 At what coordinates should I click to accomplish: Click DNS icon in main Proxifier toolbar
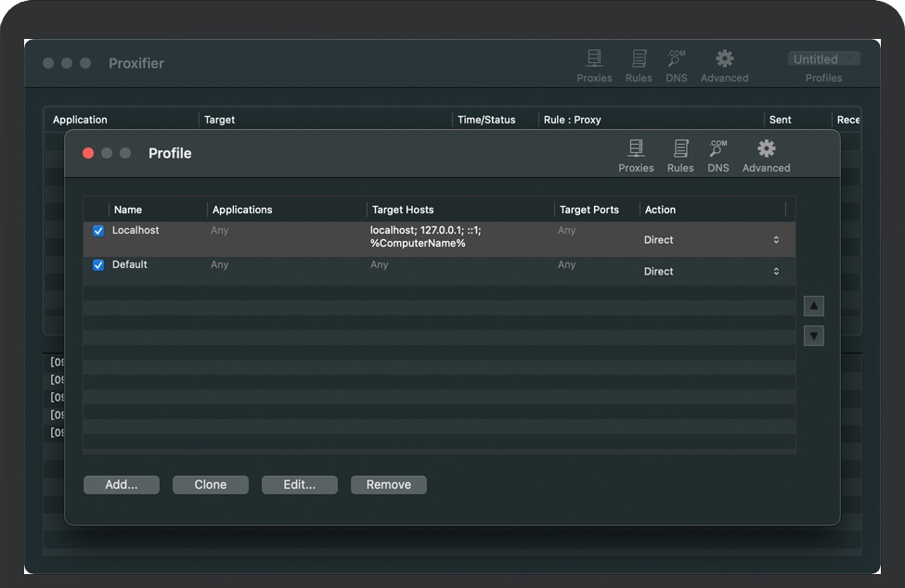(677, 65)
